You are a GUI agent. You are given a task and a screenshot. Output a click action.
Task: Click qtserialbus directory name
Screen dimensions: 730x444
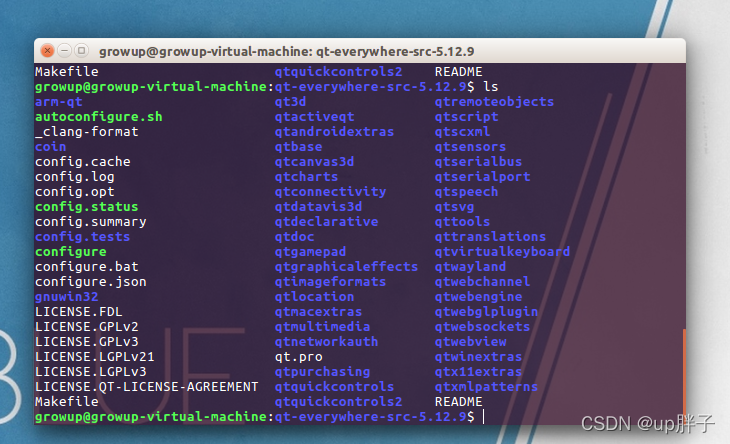478,161
